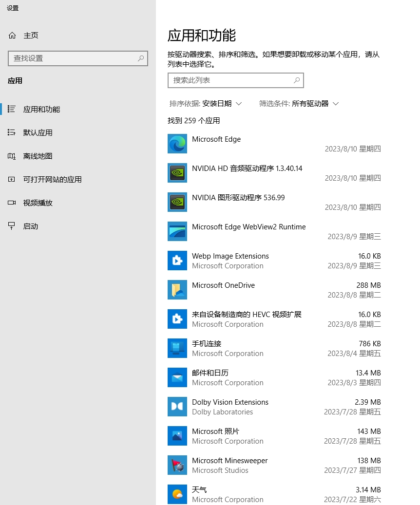Click the 应用和功能 page heading
This screenshot has height=505, width=420.
(x=202, y=36)
